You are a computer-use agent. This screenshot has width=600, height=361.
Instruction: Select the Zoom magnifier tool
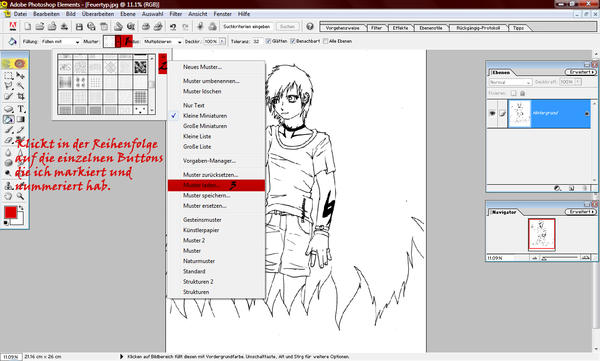(x=20, y=196)
